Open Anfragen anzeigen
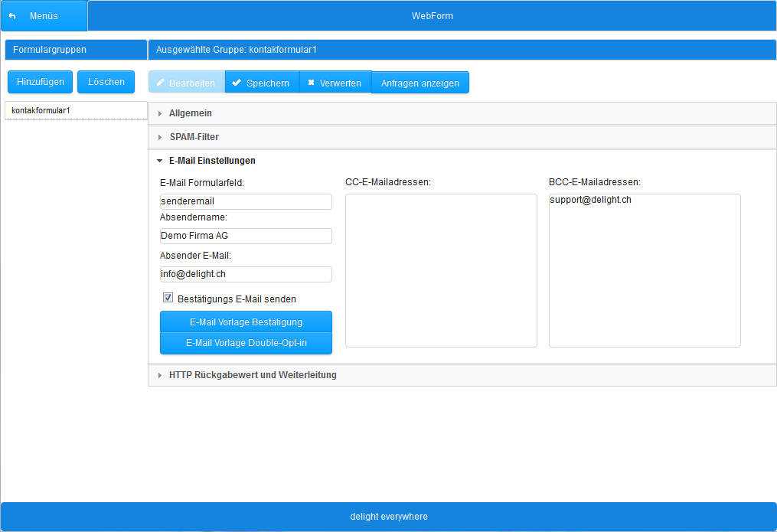 pyautogui.click(x=420, y=83)
